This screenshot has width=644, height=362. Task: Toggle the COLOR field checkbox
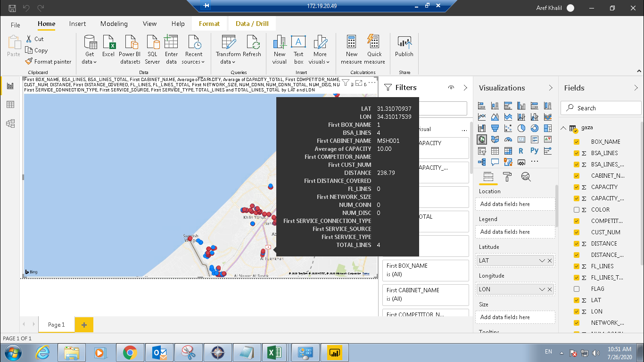coord(577,210)
